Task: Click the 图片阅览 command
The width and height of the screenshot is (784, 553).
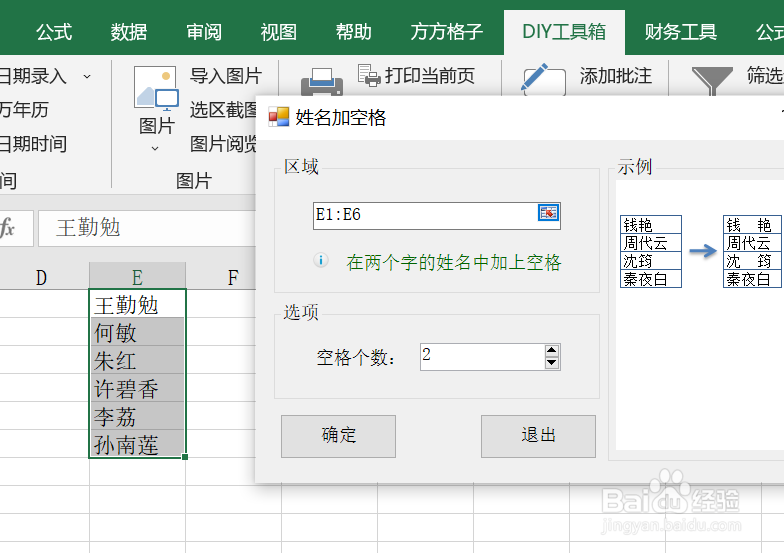Action: click(223, 144)
